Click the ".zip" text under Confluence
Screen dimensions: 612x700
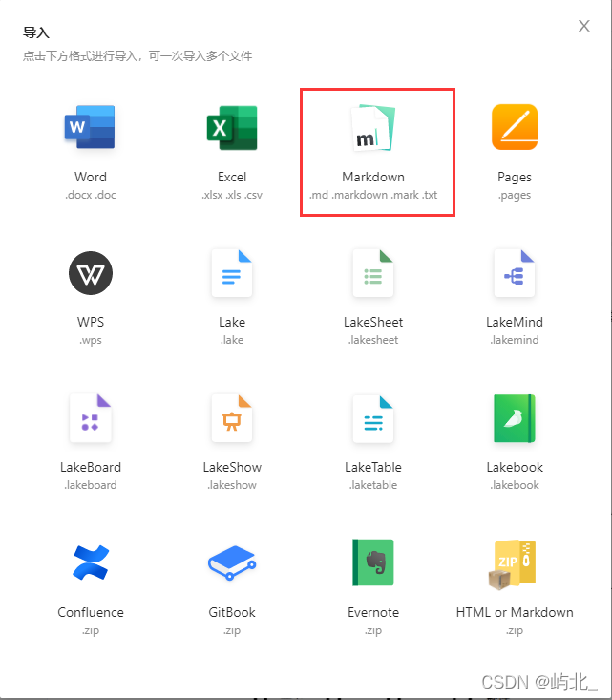pos(91,630)
